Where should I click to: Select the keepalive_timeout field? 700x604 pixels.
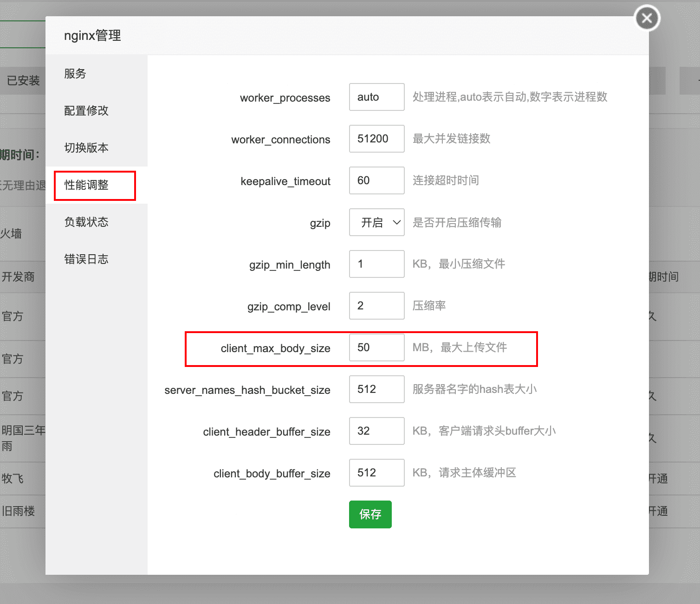click(376, 180)
